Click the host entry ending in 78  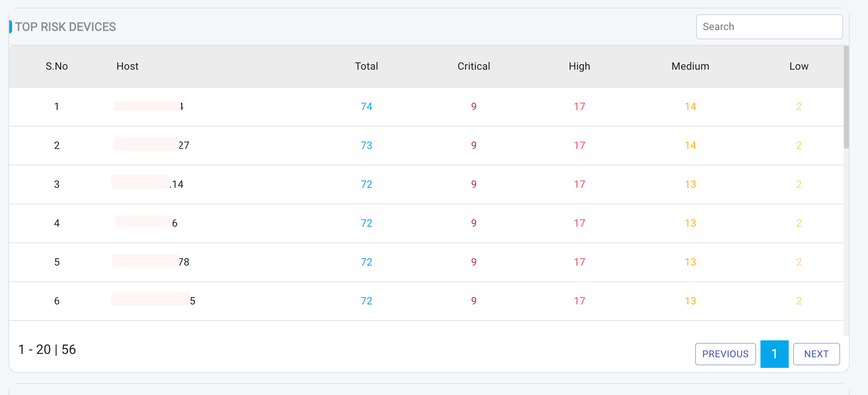(151, 262)
